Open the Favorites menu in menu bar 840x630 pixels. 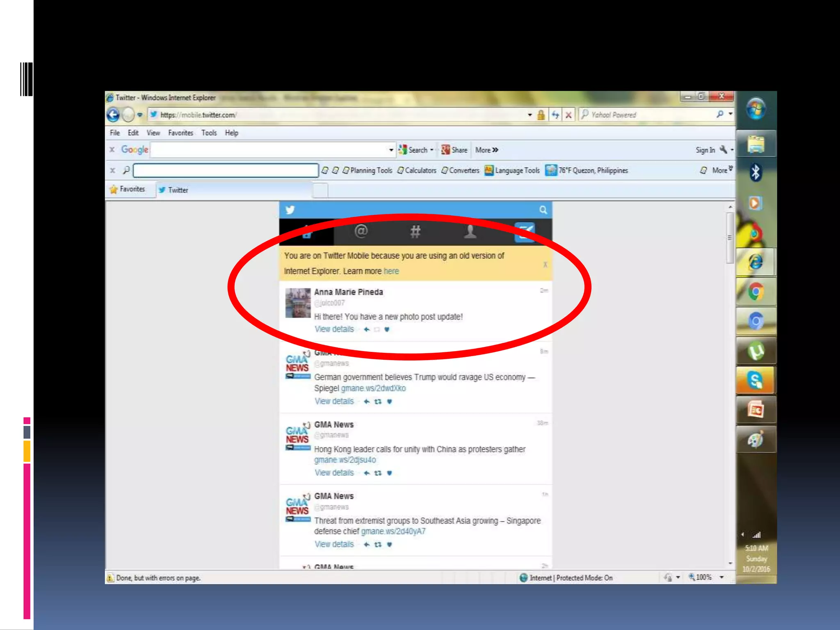tap(180, 133)
